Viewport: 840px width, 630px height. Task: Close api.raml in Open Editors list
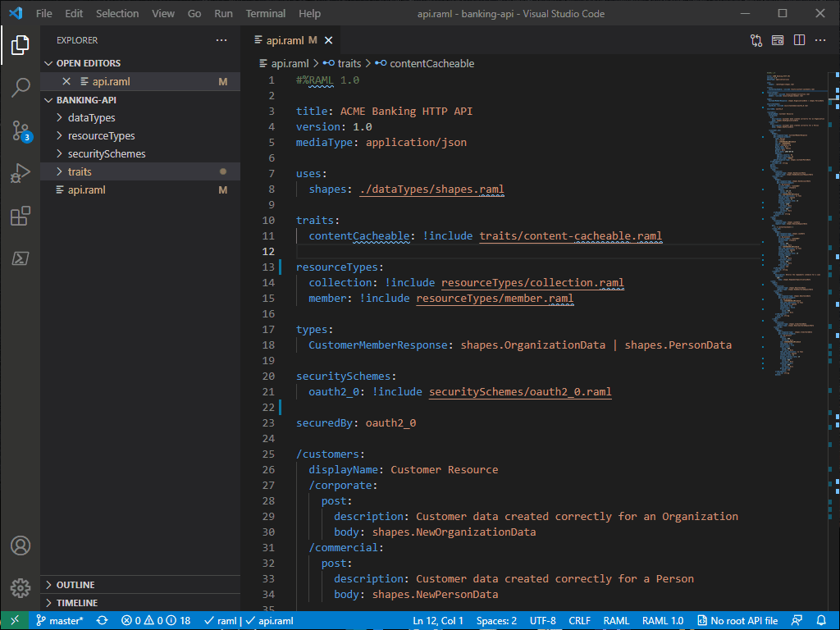(66, 81)
